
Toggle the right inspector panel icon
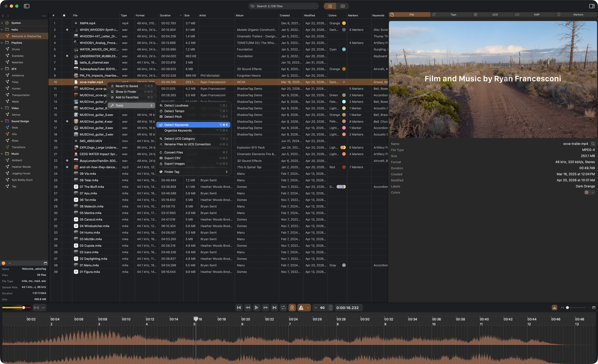pyautogui.click(x=592, y=6)
